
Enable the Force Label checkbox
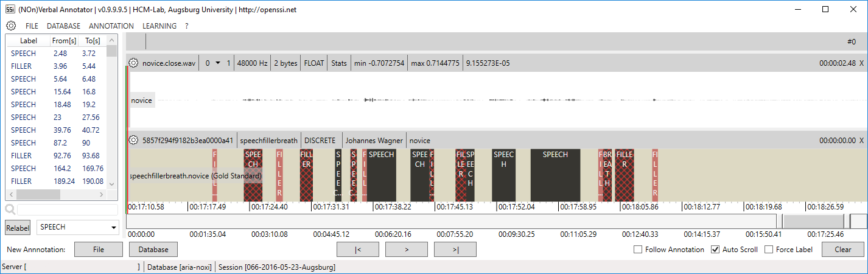(x=769, y=250)
